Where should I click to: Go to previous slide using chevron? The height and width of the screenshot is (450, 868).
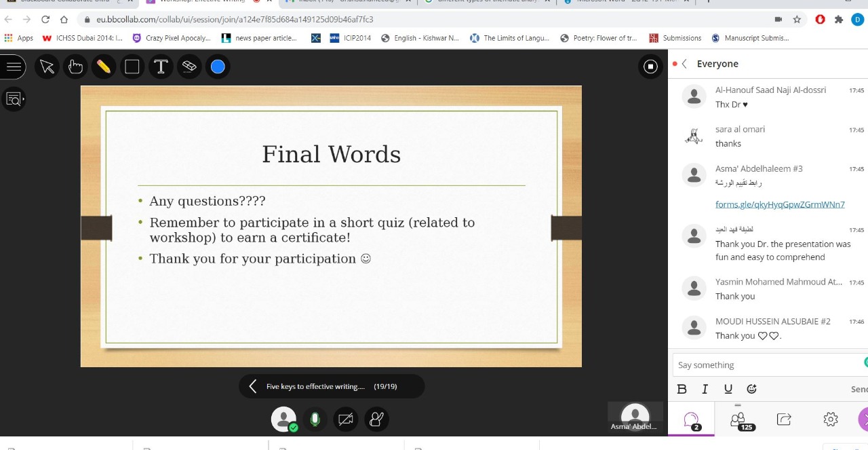coord(253,386)
